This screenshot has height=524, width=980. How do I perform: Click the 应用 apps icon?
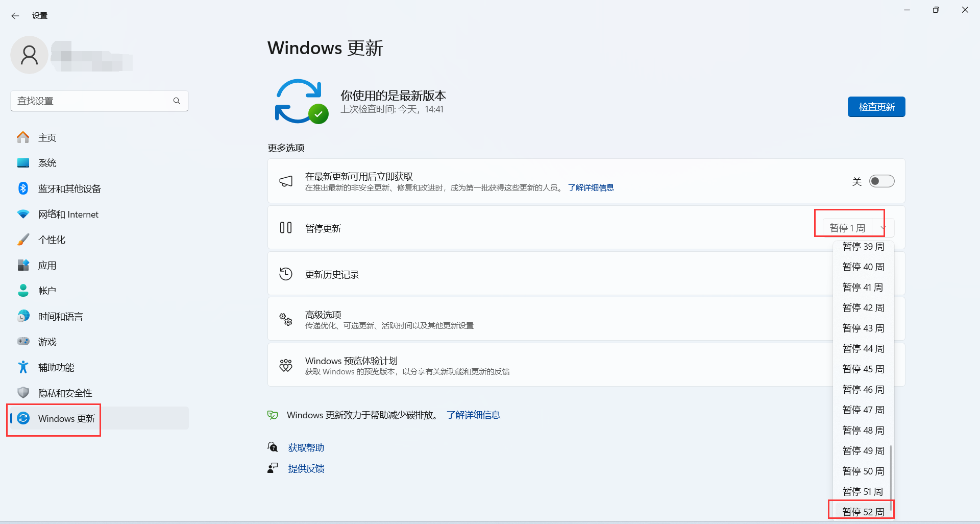tap(23, 265)
